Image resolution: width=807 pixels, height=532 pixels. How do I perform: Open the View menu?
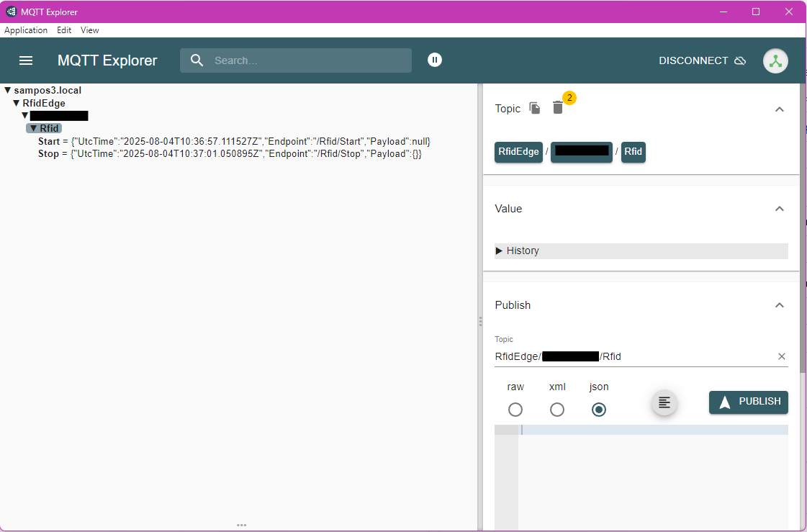89,30
